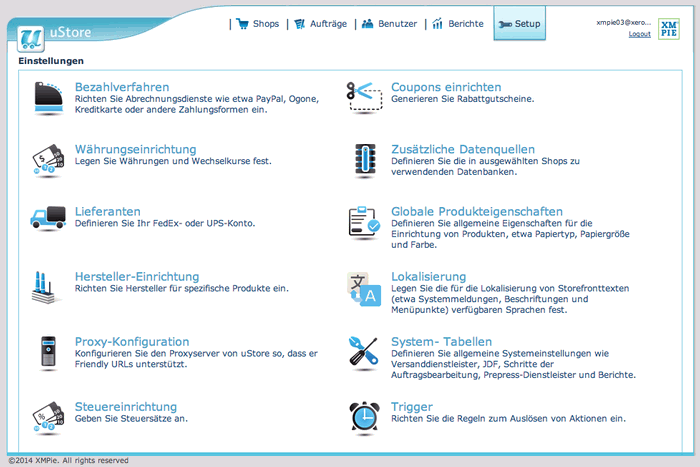Image resolution: width=700 pixels, height=467 pixels.
Task: Click the Coupons scissors icon
Action: pyautogui.click(x=365, y=96)
